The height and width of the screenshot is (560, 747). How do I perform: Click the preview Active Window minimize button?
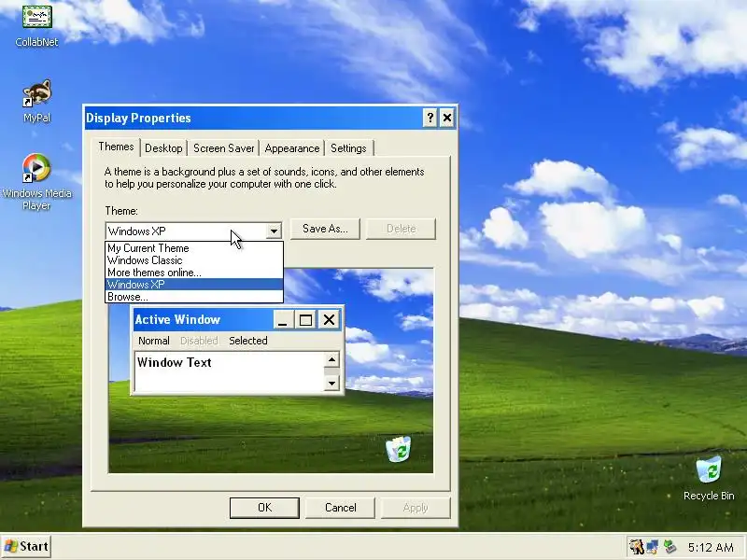point(283,319)
